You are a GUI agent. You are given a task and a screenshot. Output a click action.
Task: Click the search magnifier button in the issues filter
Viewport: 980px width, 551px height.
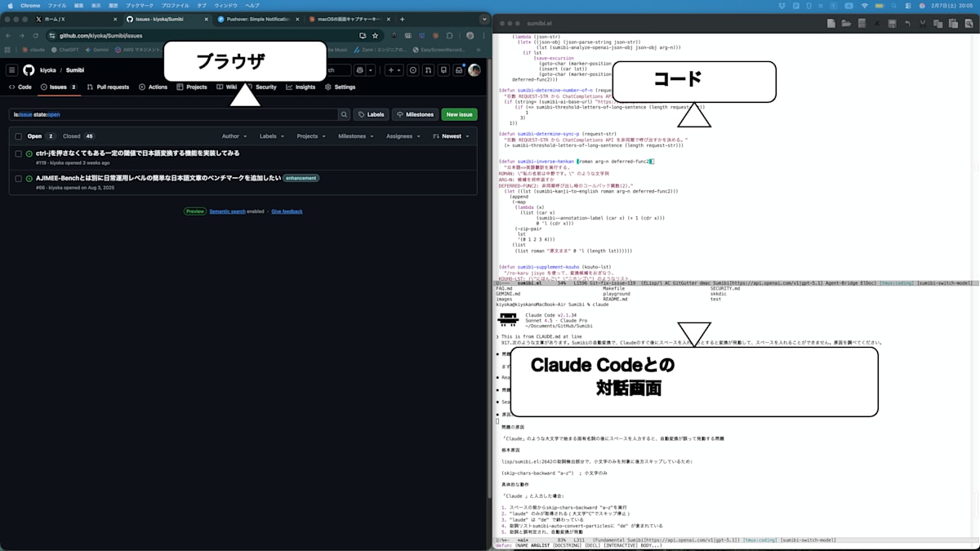(344, 114)
